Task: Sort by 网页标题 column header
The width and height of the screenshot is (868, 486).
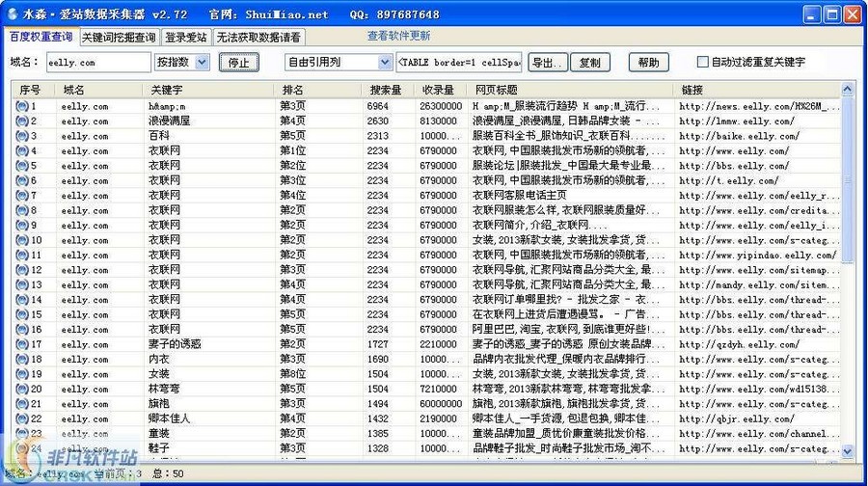Action: (x=571, y=90)
